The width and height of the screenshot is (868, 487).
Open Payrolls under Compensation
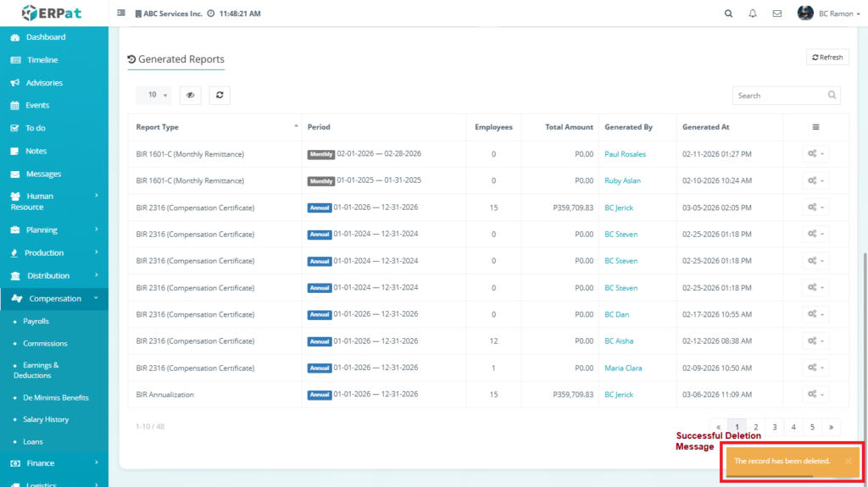tap(36, 322)
